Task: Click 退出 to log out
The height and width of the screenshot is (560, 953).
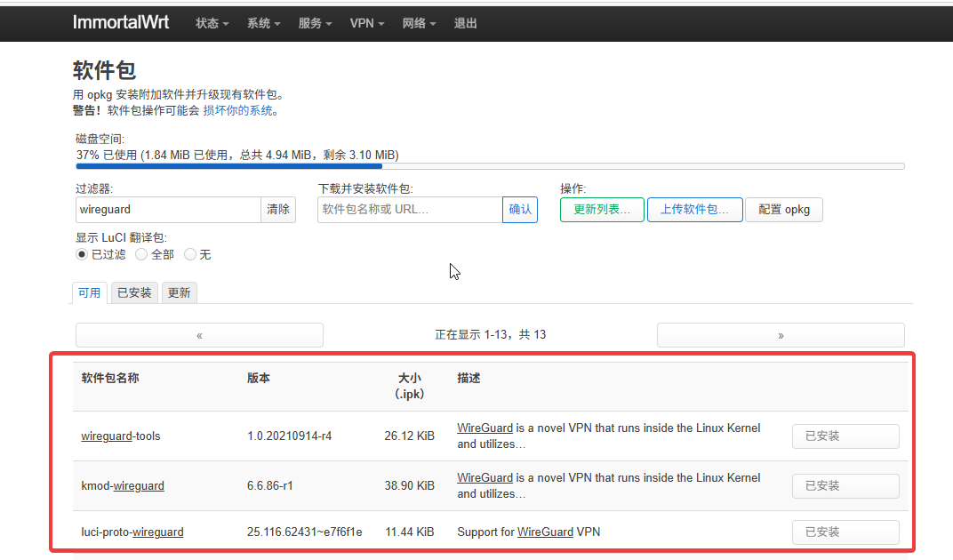Action: click(x=465, y=23)
